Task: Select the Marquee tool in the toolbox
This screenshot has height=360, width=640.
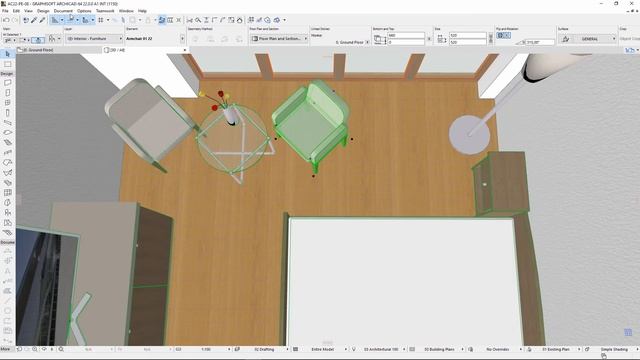Action: (7, 64)
